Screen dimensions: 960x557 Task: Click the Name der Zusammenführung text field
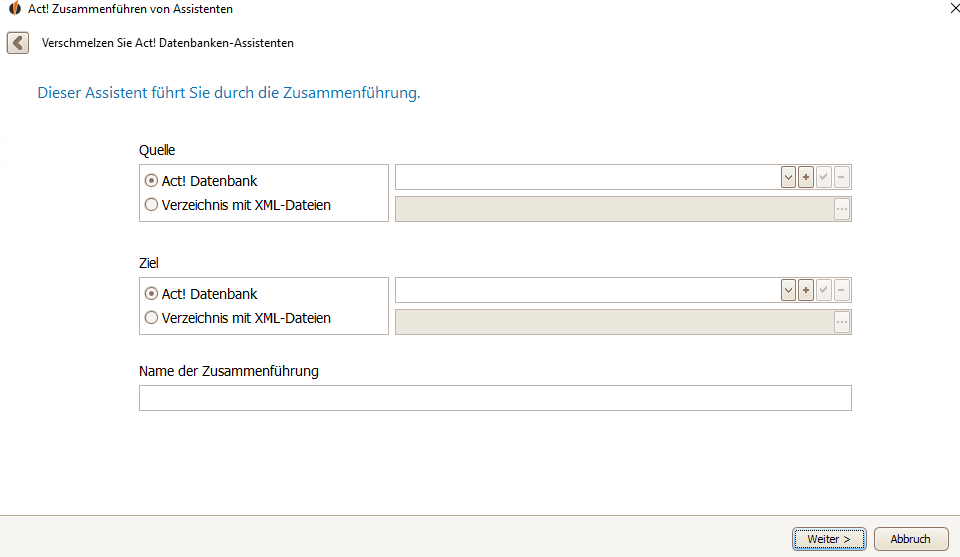(x=495, y=398)
